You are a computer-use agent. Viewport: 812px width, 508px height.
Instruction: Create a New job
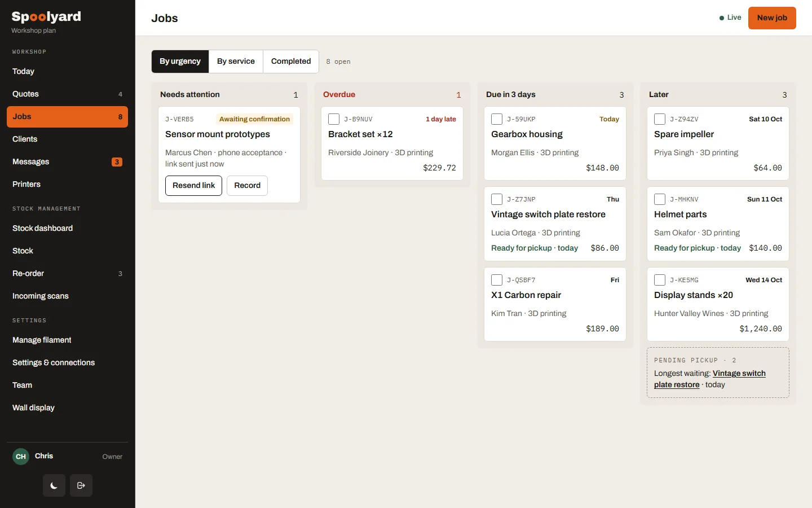coord(772,18)
